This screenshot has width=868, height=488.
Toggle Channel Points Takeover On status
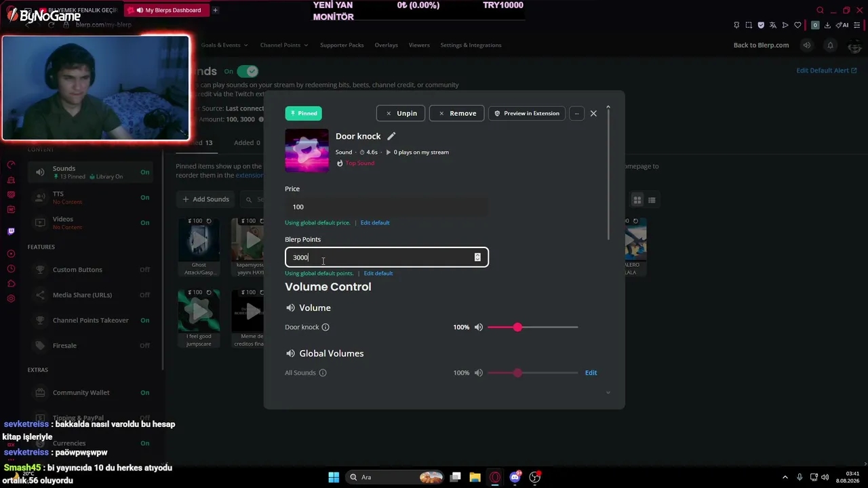(x=144, y=320)
